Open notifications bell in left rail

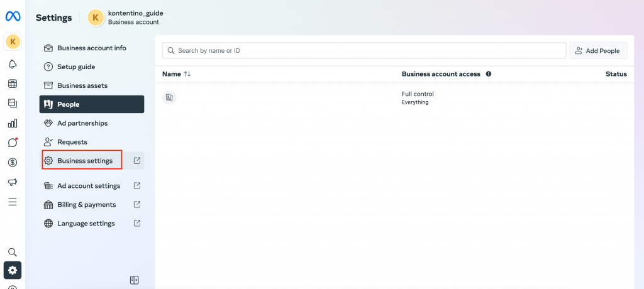click(x=13, y=63)
